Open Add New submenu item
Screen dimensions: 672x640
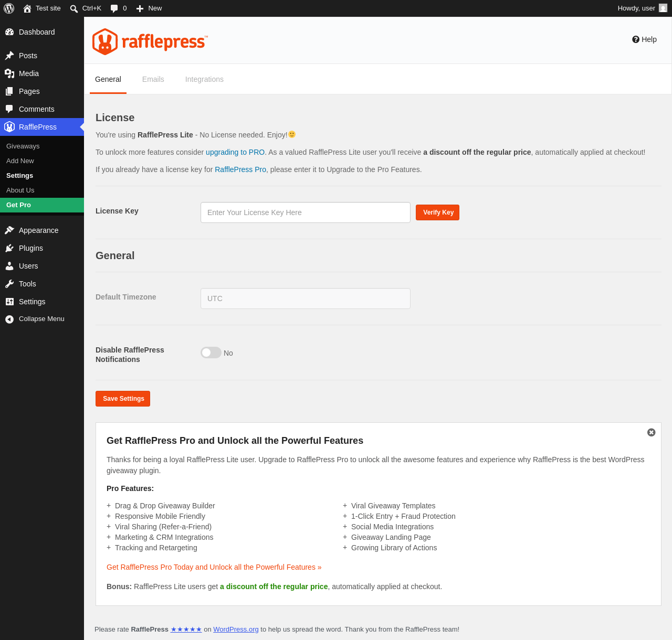pos(42,161)
